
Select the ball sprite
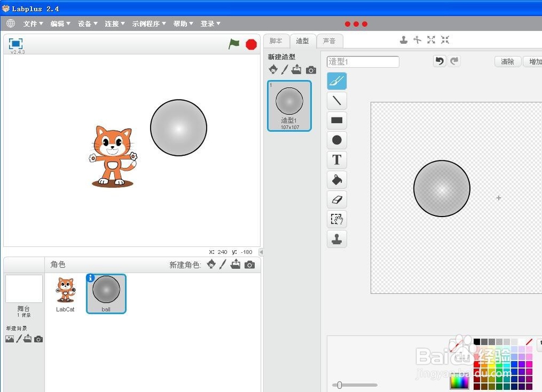pyautogui.click(x=106, y=294)
